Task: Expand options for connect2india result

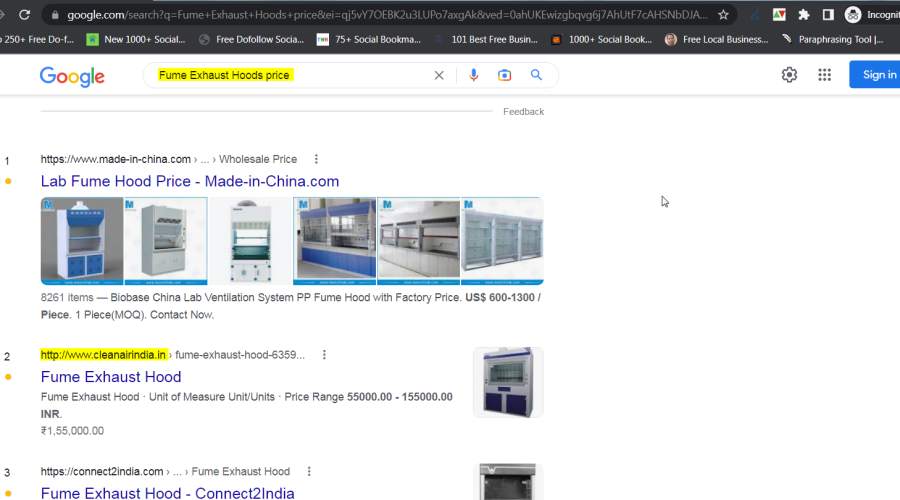Action: tap(309, 471)
